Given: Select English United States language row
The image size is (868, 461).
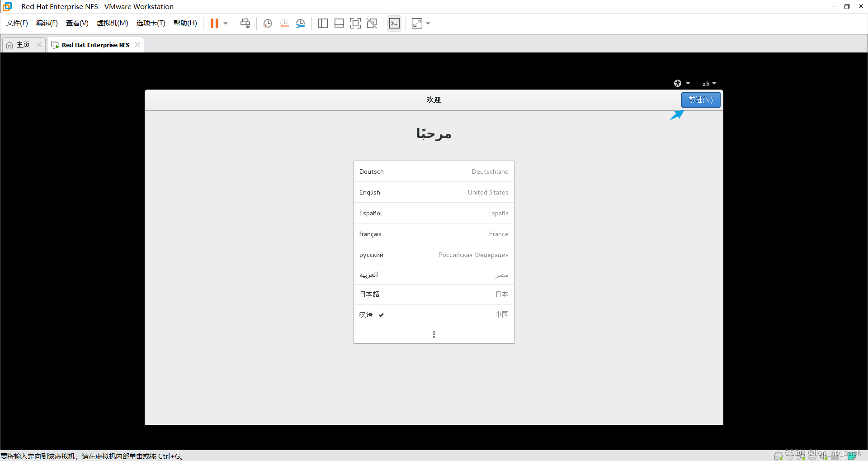Looking at the screenshot, I should 434,192.
